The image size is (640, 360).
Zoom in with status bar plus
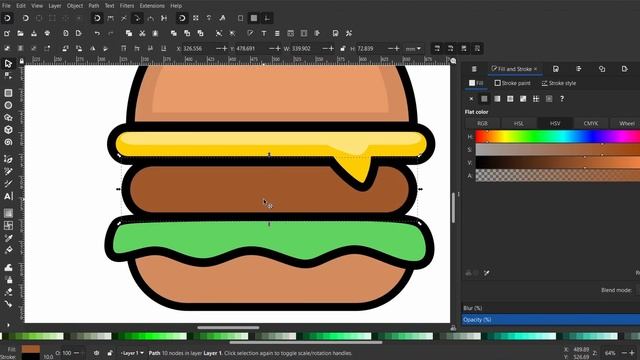[632, 353]
